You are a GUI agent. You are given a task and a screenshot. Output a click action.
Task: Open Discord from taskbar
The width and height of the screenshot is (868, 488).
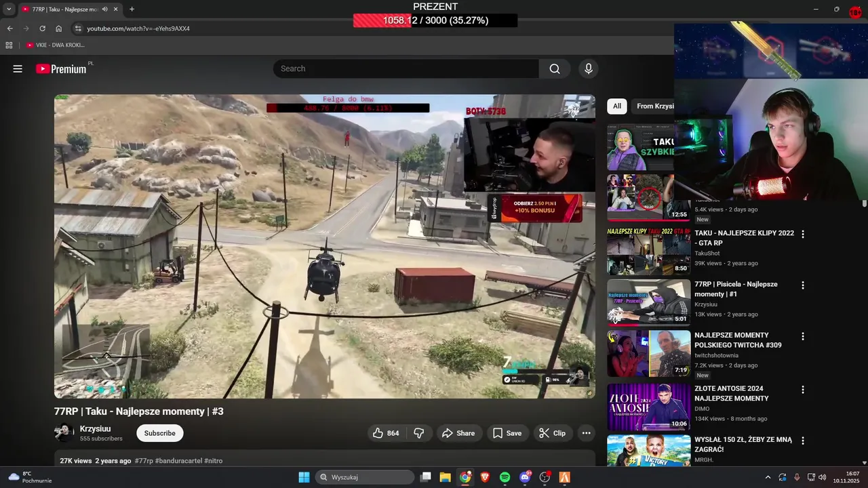pyautogui.click(x=525, y=477)
